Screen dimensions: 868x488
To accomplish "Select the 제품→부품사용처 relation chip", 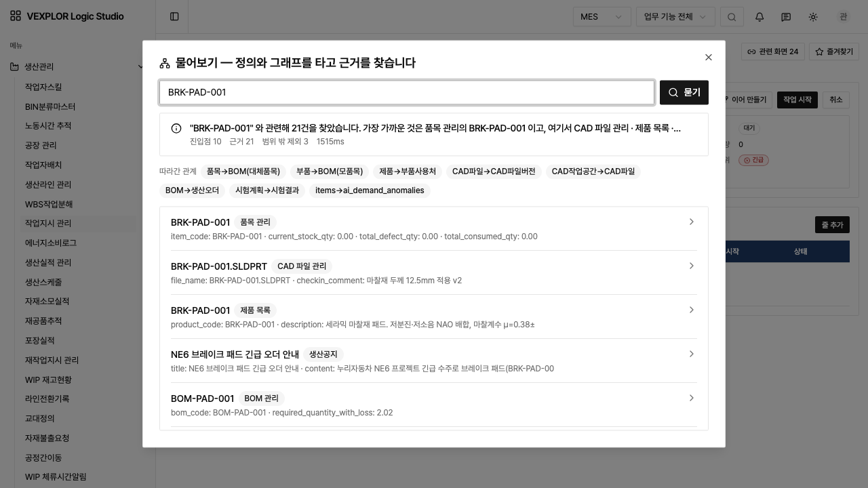I will coord(408,171).
